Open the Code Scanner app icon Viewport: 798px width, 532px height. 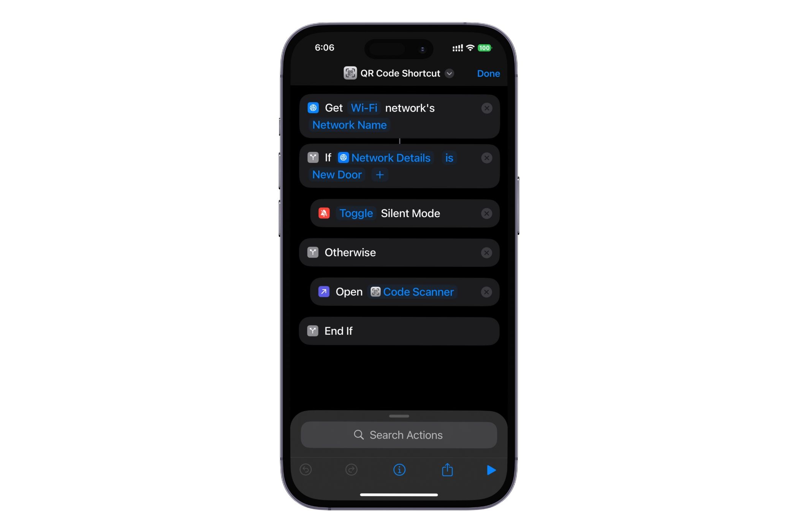point(375,291)
